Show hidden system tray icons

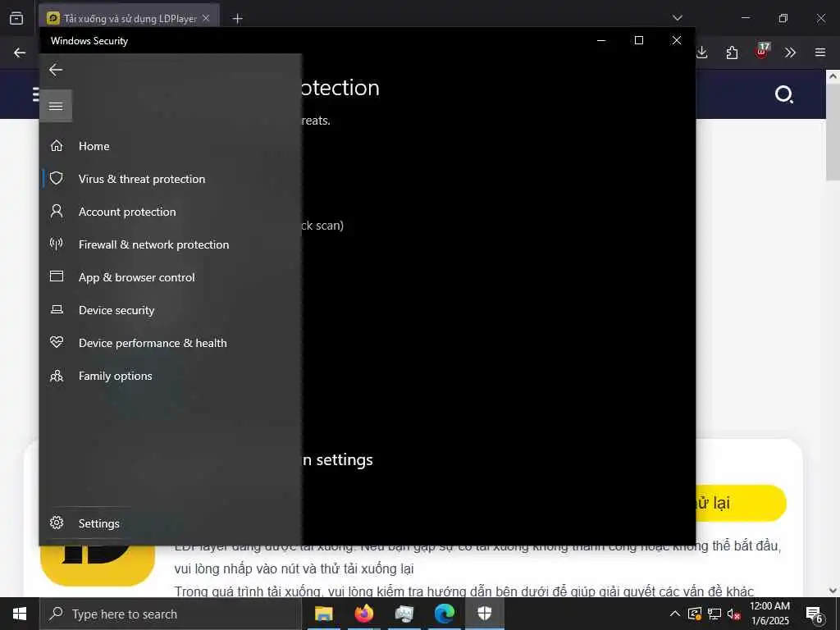pos(675,614)
